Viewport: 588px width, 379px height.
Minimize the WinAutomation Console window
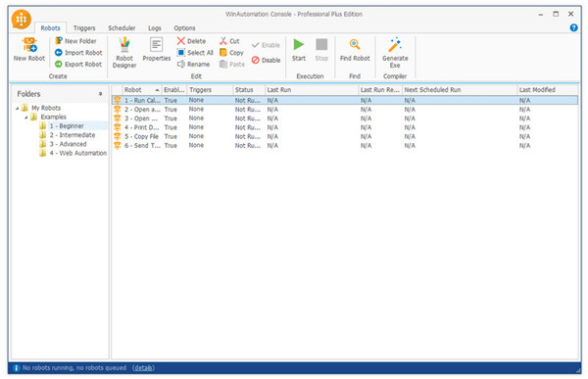pos(540,15)
